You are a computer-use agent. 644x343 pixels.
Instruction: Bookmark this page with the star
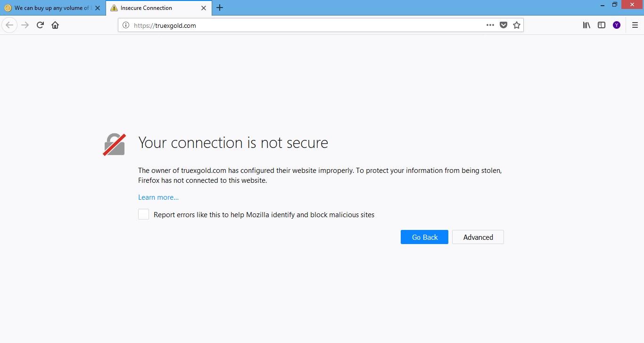pos(517,25)
